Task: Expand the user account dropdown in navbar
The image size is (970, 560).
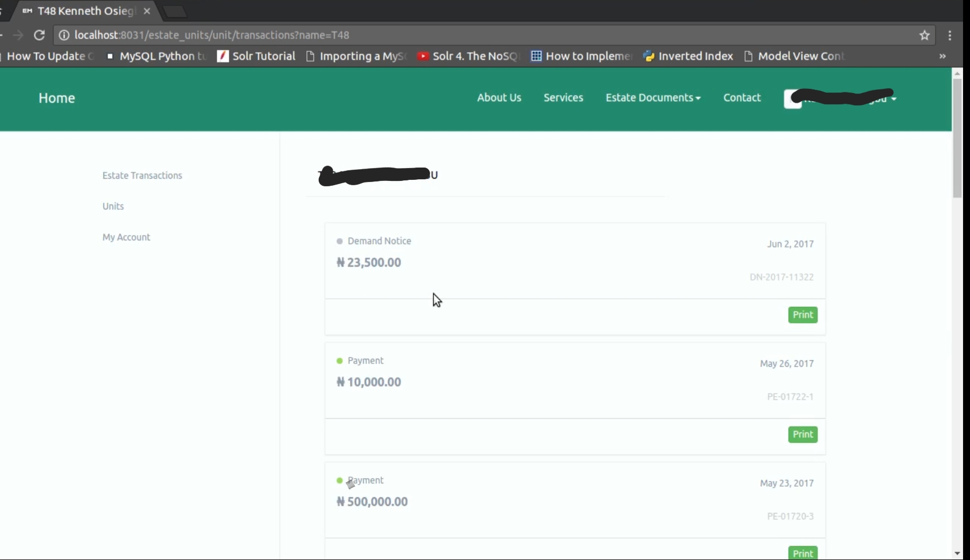Action: tap(840, 98)
